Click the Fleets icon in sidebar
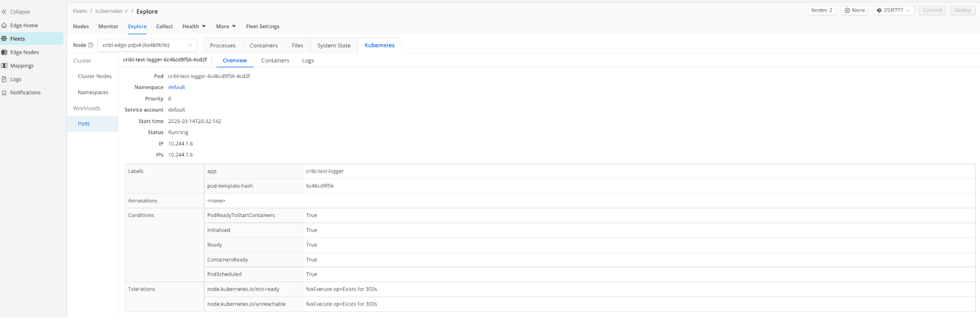980x318 pixels. pyautogui.click(x=4, y=39)
